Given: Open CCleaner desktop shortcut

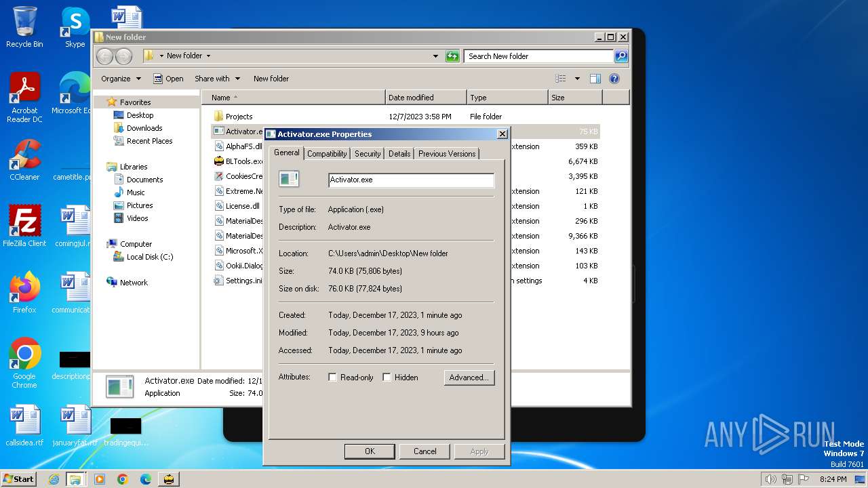Looking at the screenshot, I should click(24, 160).
